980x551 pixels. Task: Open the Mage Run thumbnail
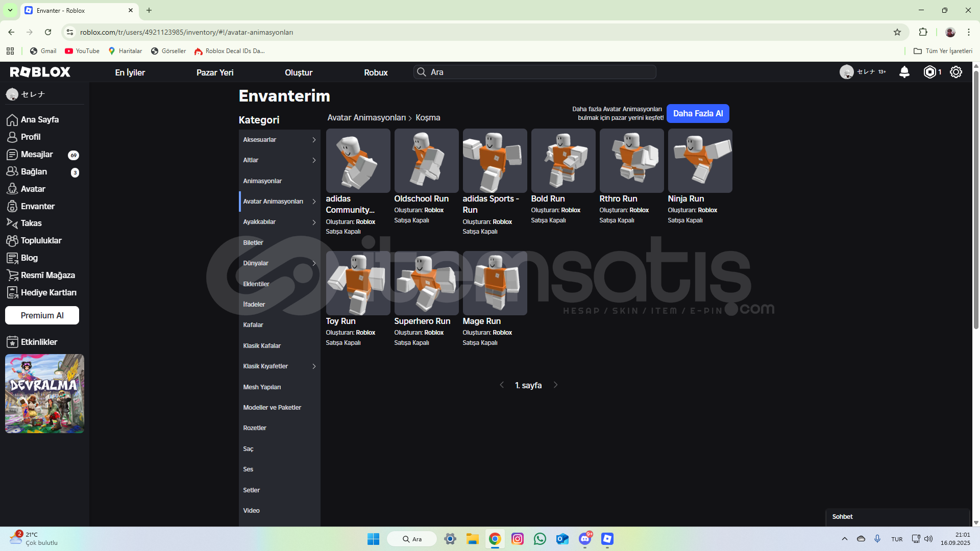(495, 283)
